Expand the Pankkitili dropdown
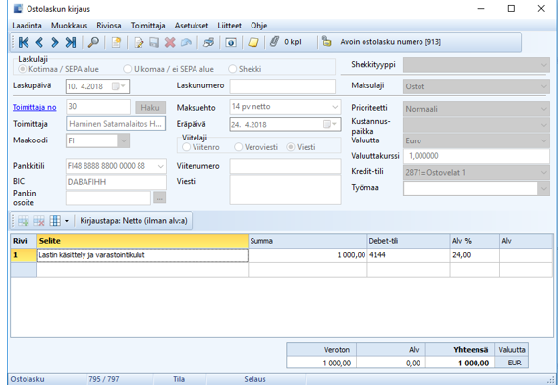Image resolution: width=560 pixels, height=392 pixels. [161, 166]
